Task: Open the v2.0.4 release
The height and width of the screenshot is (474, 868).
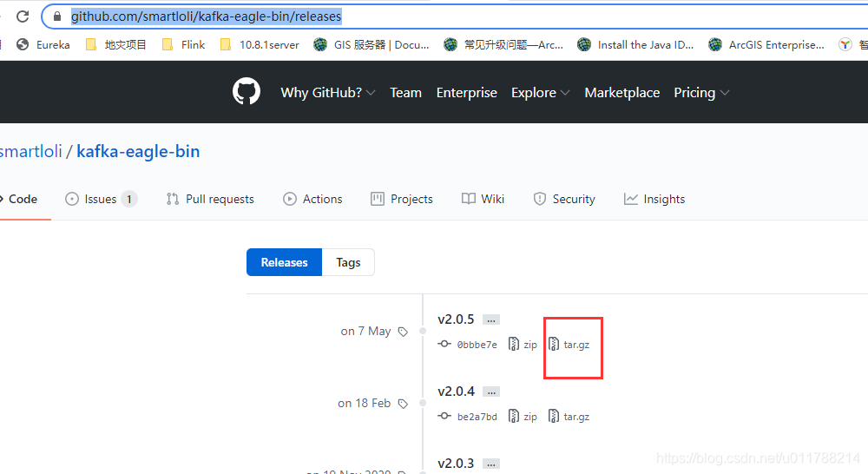Action: click(x=456, y=392)
